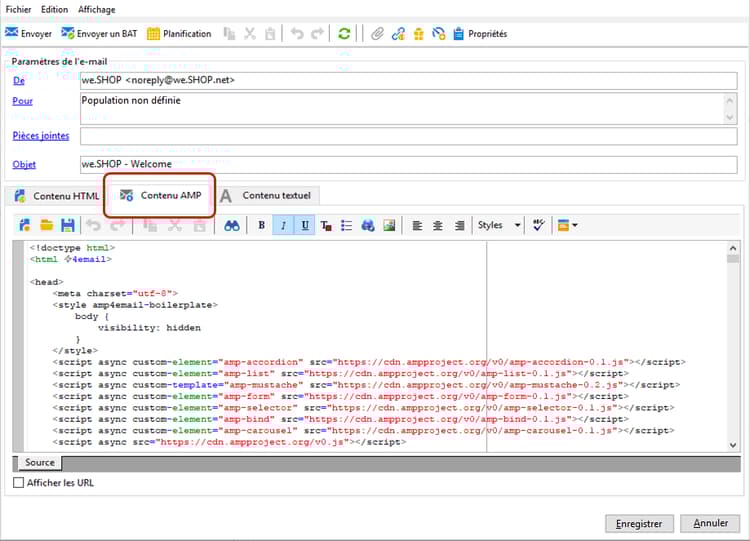Open Propriétés of the delivery

click(x=480, y=33)
